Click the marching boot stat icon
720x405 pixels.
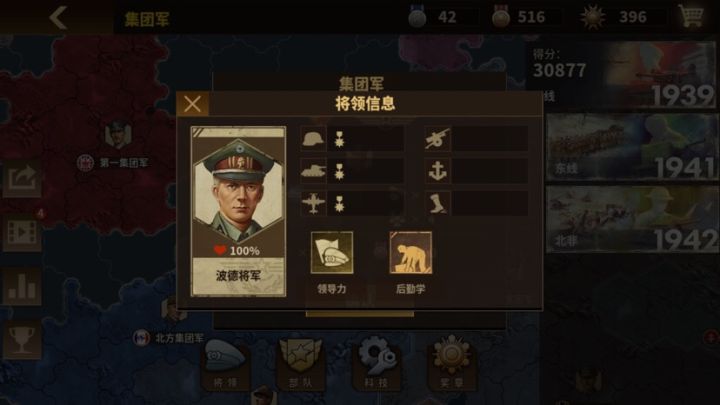pyautogui.click(x=438, y=203)
